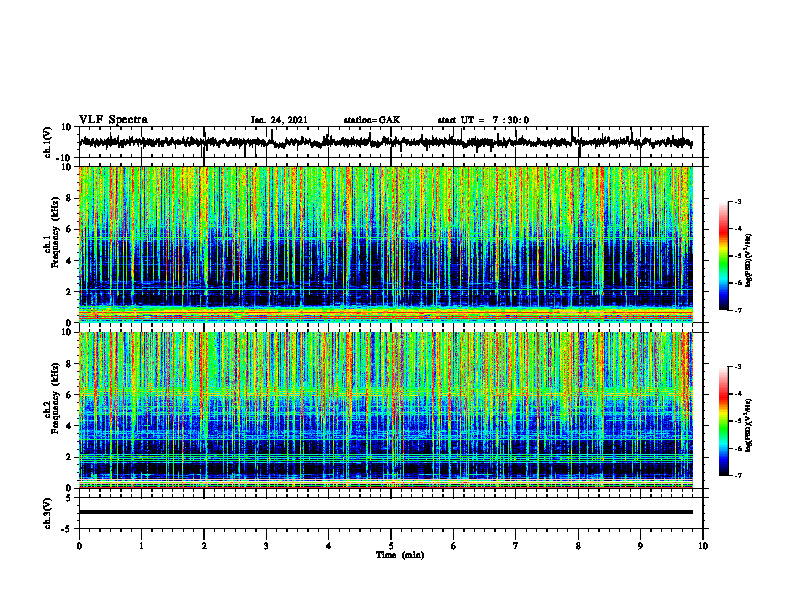Click the "-3" label on ch.1 colorbar

point(737,202)
